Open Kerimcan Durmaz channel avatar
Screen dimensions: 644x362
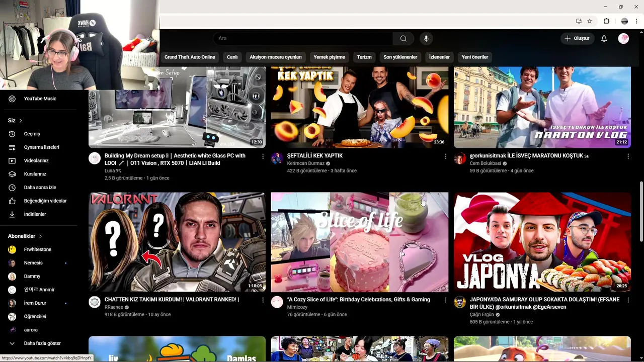(277, 158)
